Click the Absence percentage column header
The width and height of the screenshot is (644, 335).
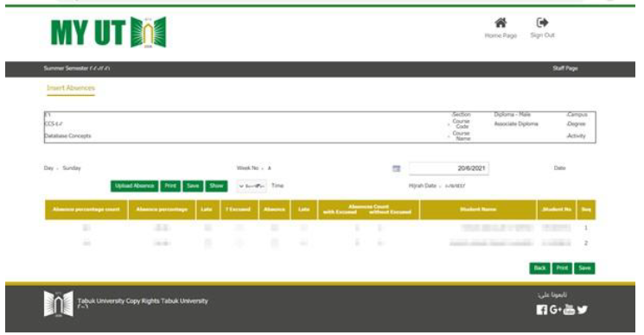(162, 210)
